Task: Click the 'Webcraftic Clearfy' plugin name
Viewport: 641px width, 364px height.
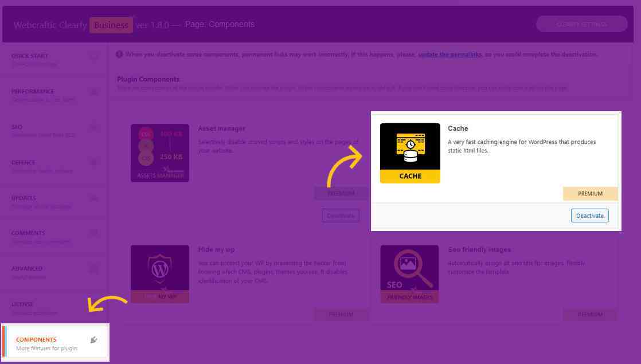Action: click(x=50, y=25)
